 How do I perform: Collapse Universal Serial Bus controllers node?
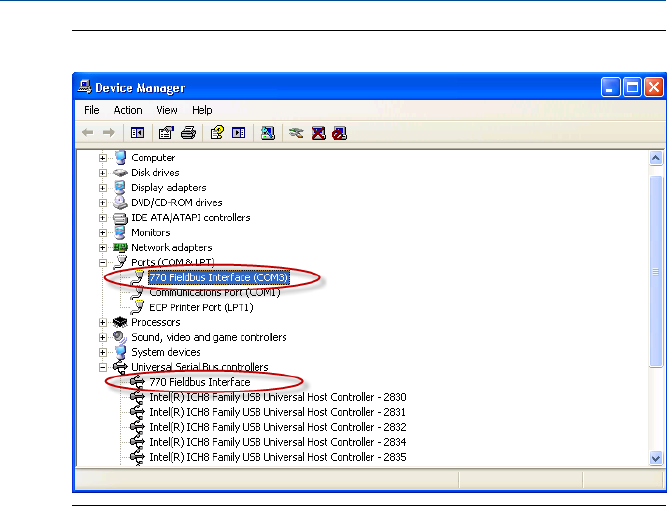(x=103, y=368)
